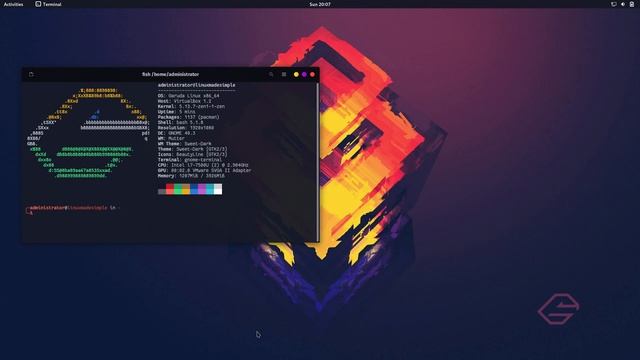Click the volume speaker icon in tray
640x360 pixels.
click(623, 4)
